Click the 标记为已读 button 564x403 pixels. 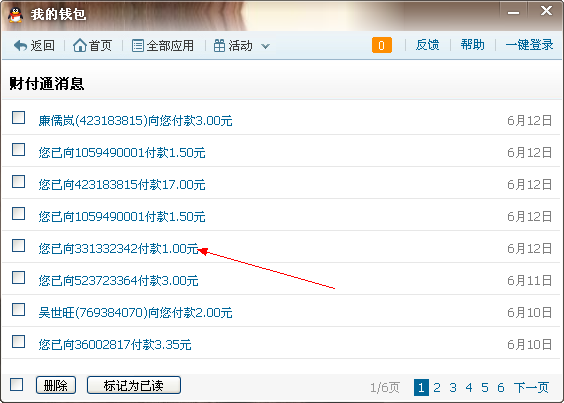tap(134, 385)
